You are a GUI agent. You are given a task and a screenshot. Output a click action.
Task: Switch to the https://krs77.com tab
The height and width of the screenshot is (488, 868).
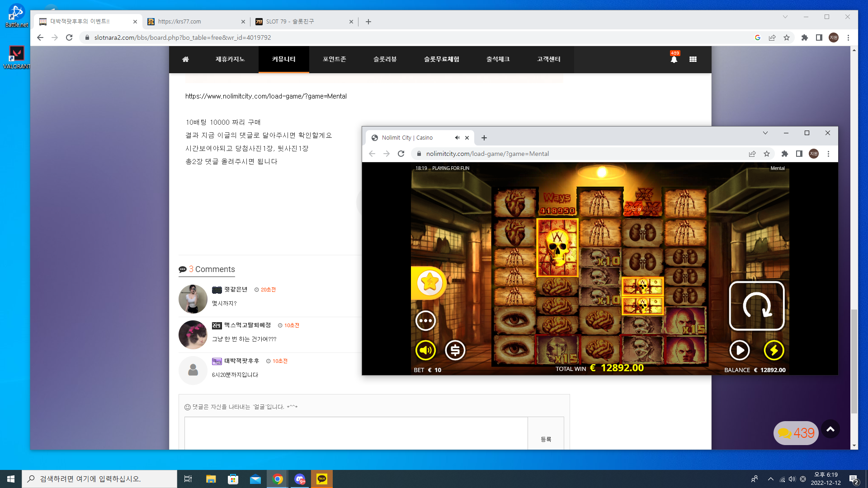click(196, 22)
